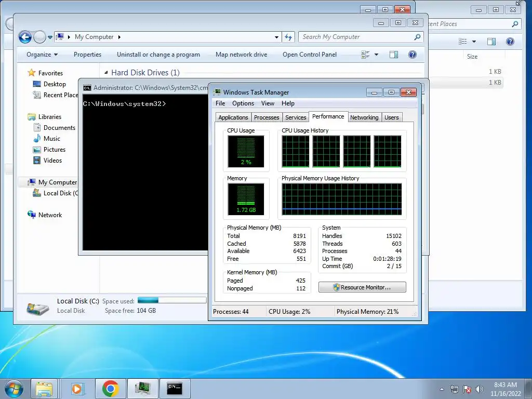The width and height of the screenshot is (532, 399).
Task: Click the Task Manager taskbar icon
Action: [142, 389]
